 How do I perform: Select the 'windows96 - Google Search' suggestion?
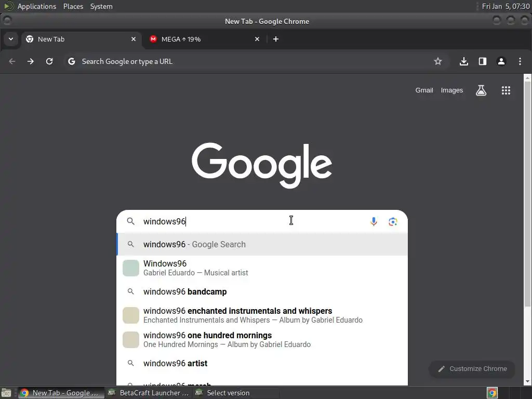262,244
